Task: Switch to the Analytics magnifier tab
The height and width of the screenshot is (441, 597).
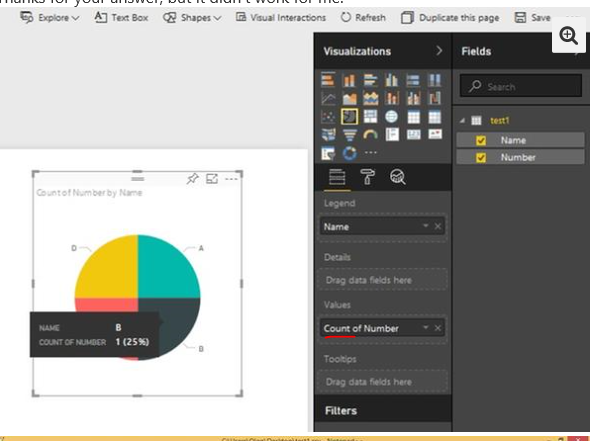Action: (397, 177)
